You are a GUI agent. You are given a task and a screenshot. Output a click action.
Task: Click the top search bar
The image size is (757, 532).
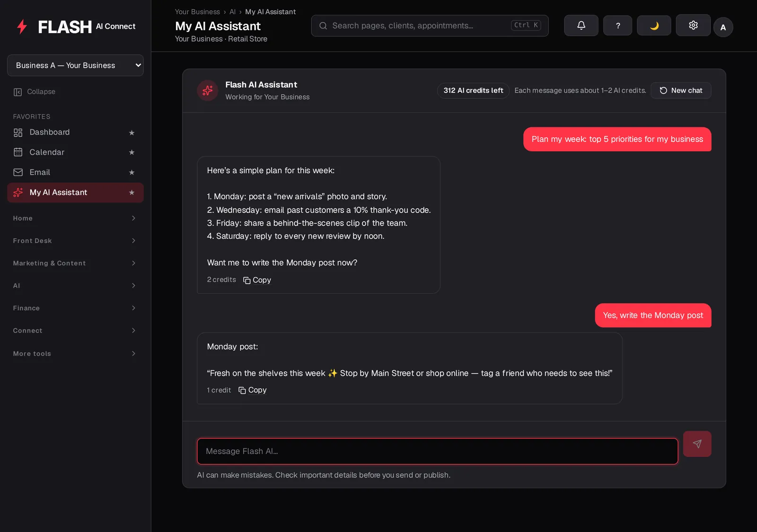point(430,26)
